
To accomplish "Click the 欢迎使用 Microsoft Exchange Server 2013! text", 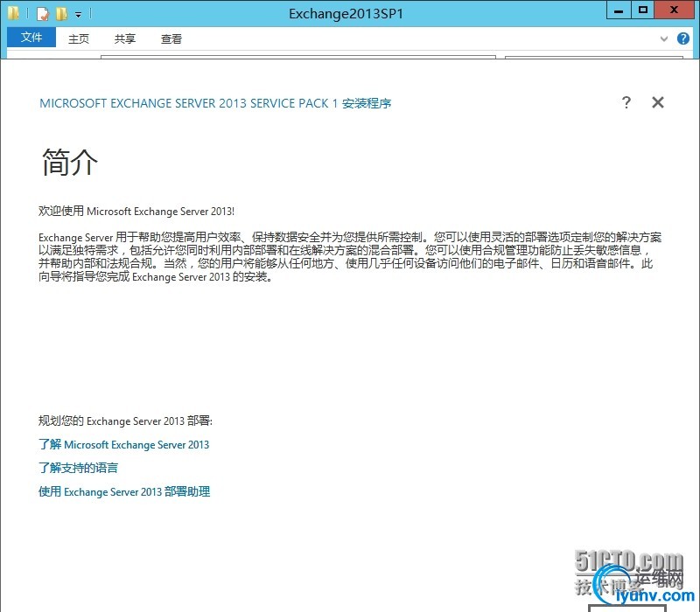I will (x=136, y=211).
